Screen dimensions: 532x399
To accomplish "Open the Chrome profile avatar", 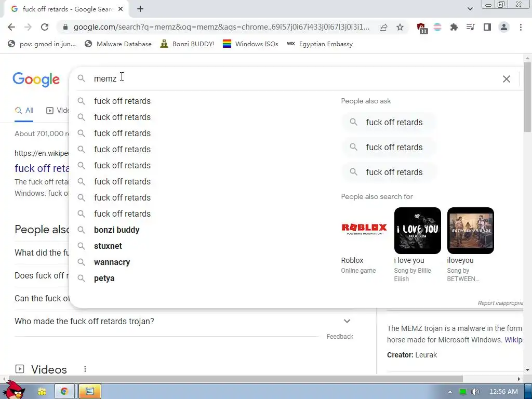I will point(504,27).
